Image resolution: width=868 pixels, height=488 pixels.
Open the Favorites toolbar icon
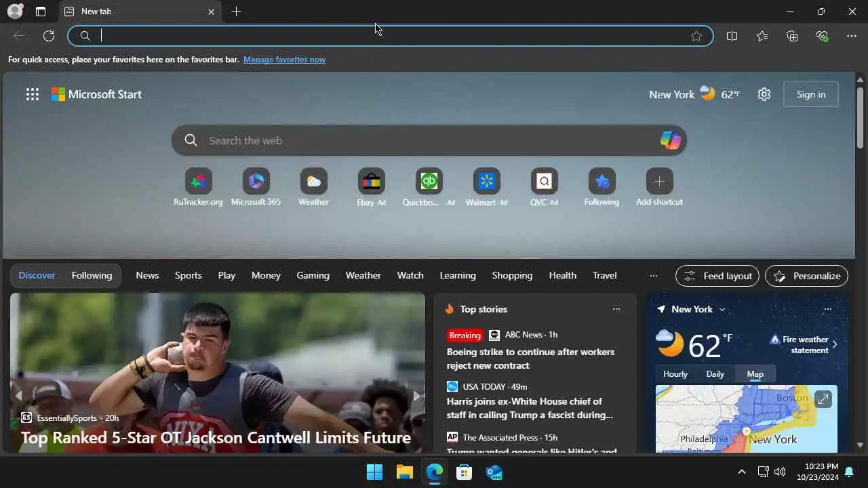point(762,36)
